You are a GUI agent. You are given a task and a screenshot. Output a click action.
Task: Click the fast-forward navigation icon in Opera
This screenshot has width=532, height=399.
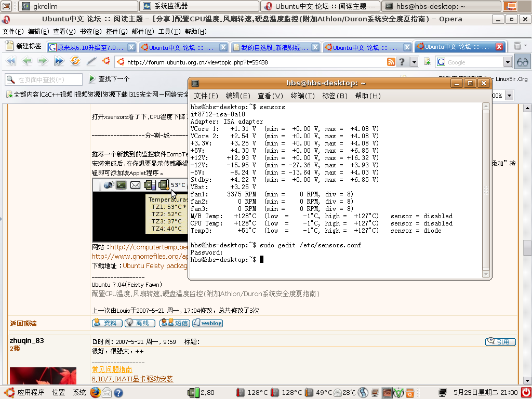[x=59, y=61]
